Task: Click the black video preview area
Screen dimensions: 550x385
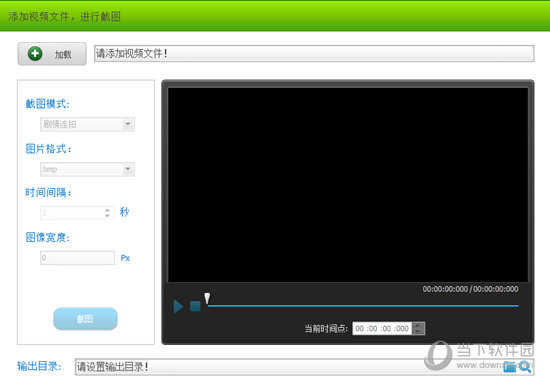Action: [348, 184]
